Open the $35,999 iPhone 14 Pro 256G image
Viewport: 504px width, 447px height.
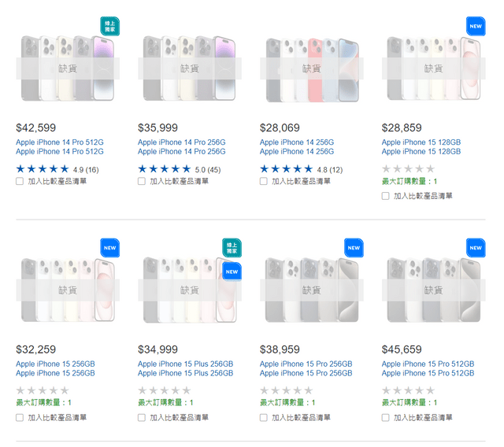point(190,68)
